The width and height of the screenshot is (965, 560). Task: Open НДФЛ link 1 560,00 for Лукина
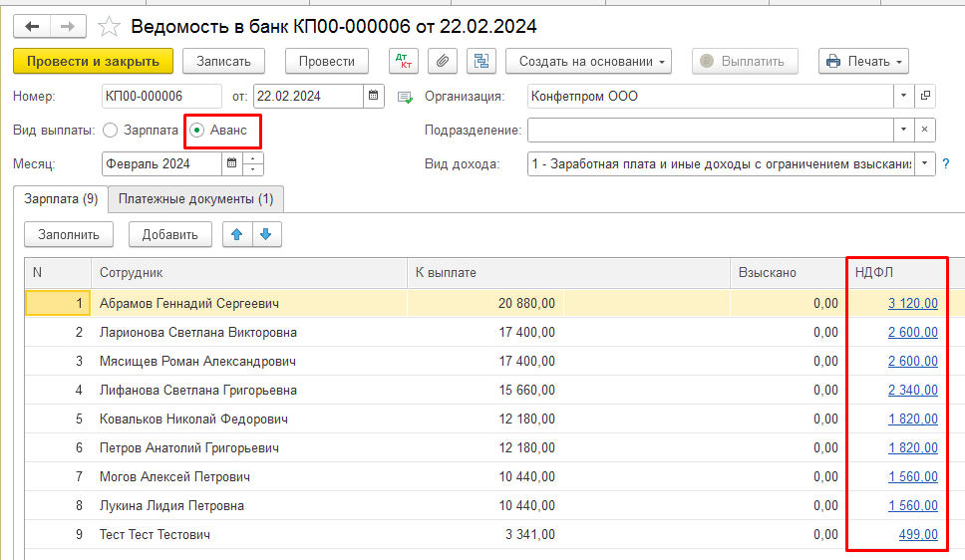pyautogui.click(x=913, y=506)
